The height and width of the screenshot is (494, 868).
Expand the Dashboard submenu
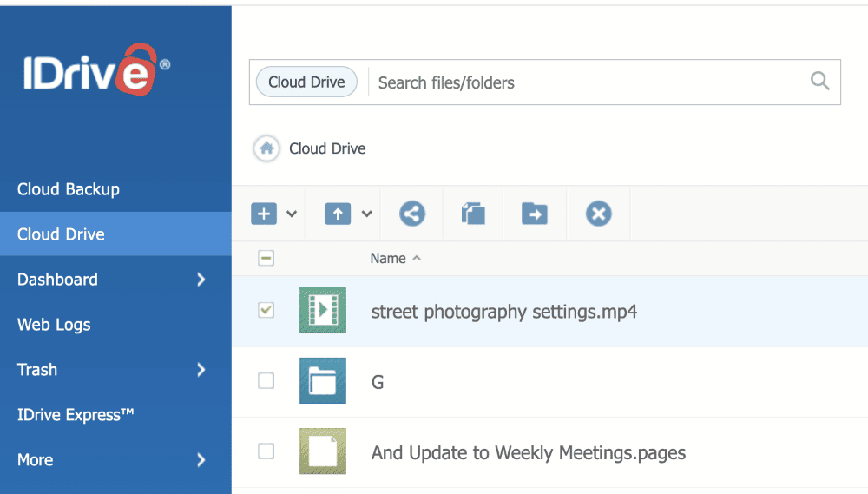coord(201,280)
